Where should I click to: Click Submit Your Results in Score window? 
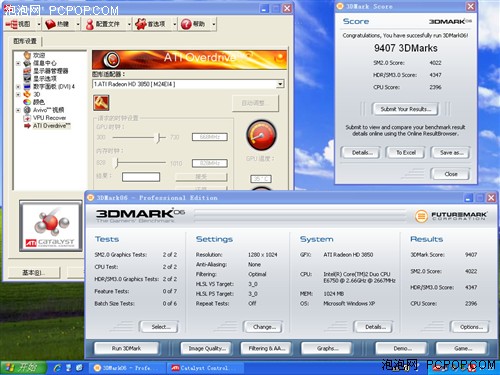click(x=405, y=109)
